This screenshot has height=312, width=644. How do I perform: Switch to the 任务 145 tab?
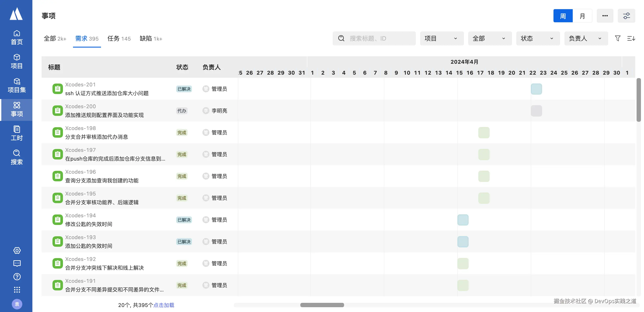click(x=119, y=38)
